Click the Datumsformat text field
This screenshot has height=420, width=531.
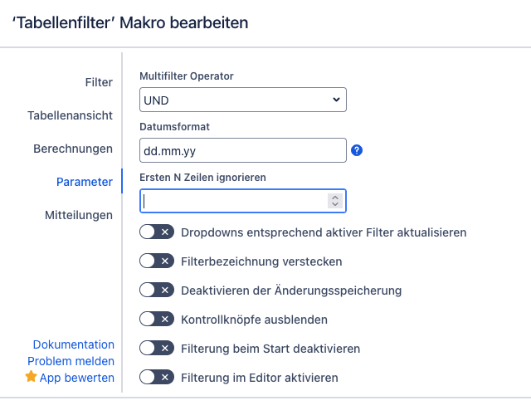click(x=242, y=151)
